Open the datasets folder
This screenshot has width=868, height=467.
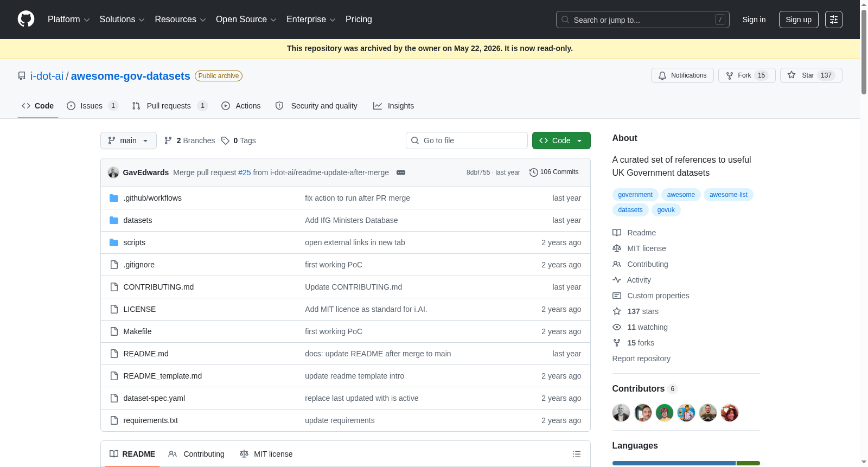click(x=138, y=220)
